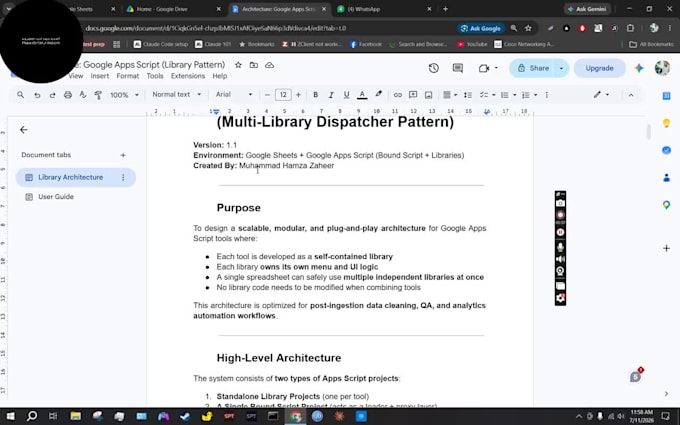Undo the last edit
The image size is (680, 425).
[x=37, y=95]
